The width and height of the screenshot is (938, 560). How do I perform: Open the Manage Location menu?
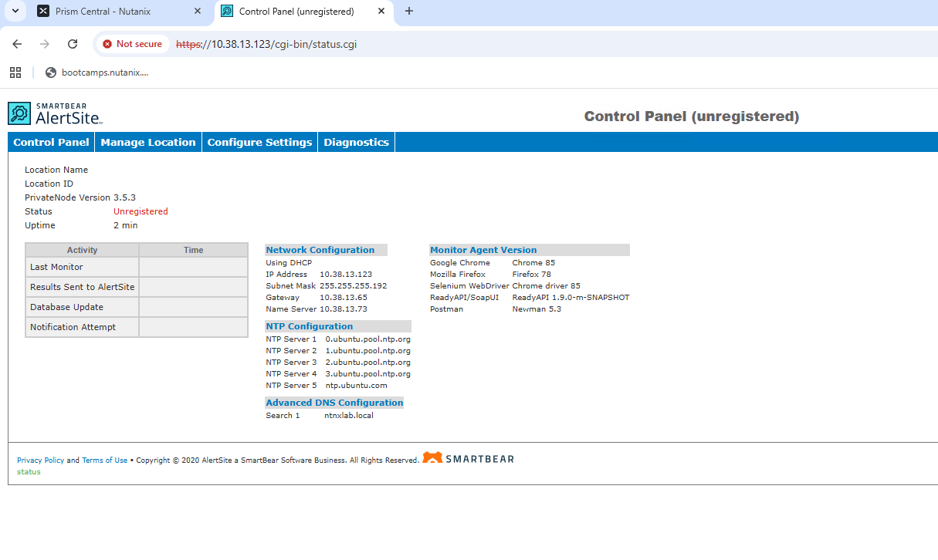tap(148, 142)
